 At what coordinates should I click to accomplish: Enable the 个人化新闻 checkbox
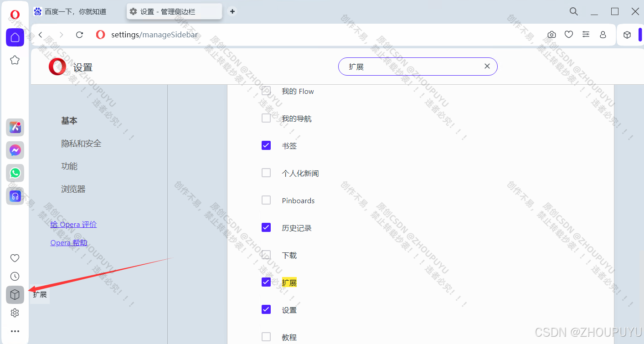[x=266, y=173]
